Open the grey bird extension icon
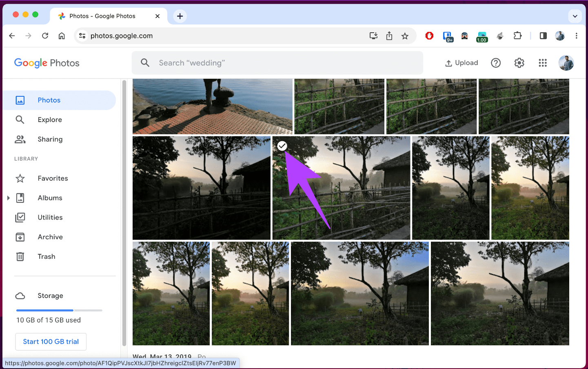Screen dimensions: 588x369 click(500, 36)
